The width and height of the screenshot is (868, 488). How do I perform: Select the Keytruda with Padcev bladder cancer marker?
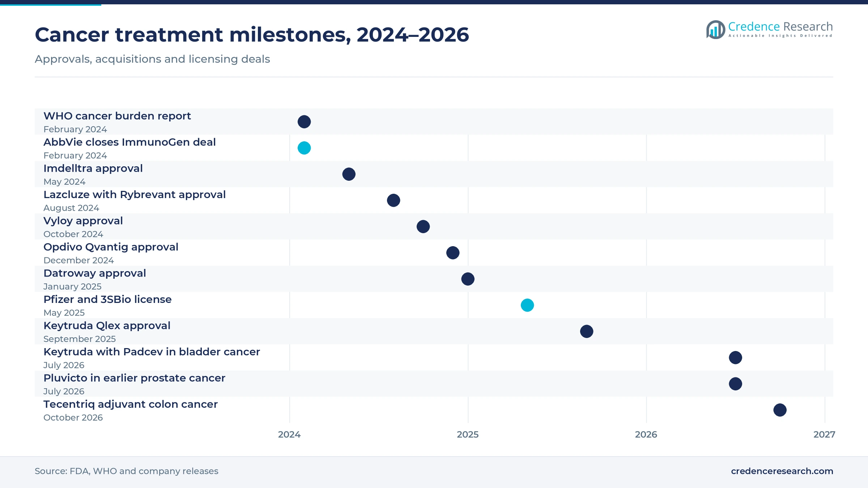735,358
